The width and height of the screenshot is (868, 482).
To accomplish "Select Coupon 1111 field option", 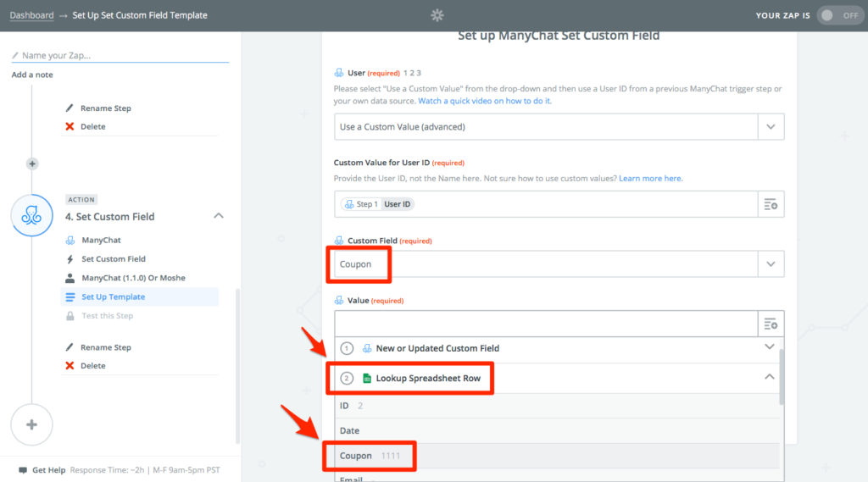I will pos(557,456).
